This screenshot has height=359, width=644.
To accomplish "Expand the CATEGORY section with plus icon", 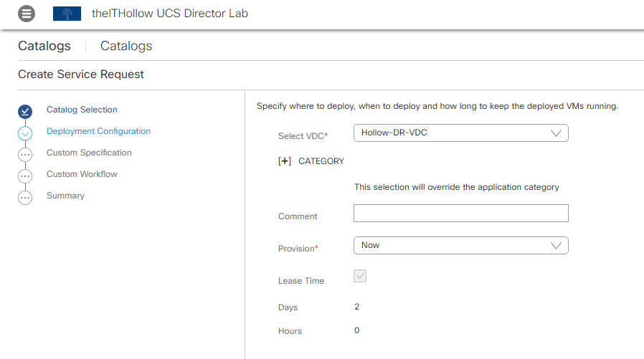I will click(285, 161).
